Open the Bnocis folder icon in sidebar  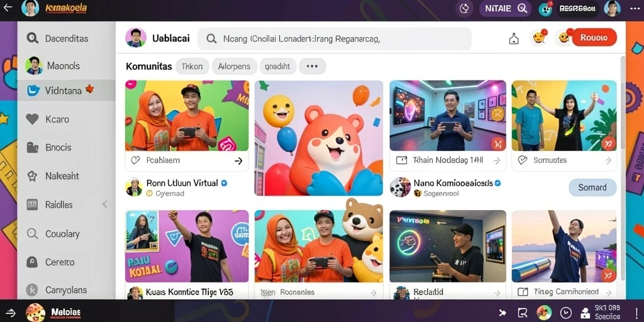pos(32,147)
